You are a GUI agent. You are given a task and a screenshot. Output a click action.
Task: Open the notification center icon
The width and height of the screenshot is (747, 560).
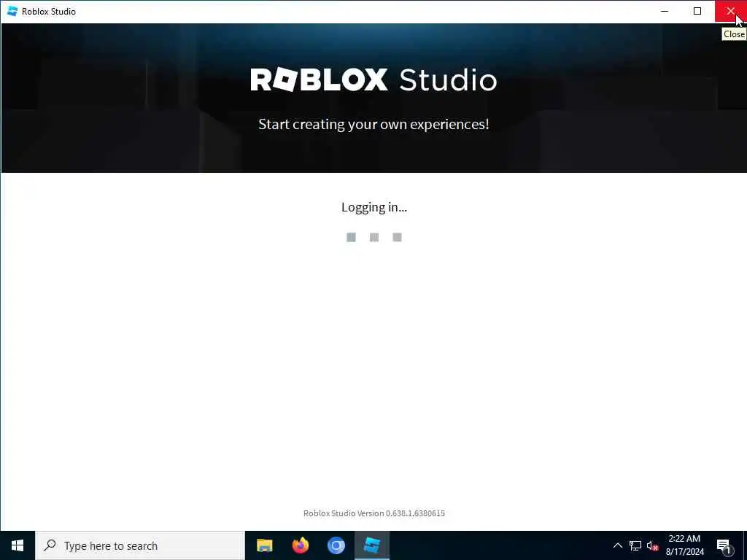[724, 546]
